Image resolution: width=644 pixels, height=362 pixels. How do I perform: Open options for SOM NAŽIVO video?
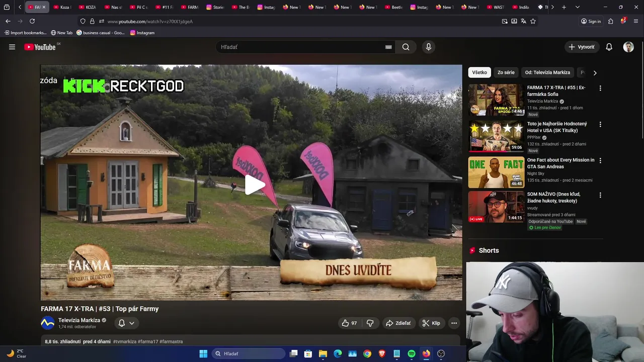(x=600, y=195)
